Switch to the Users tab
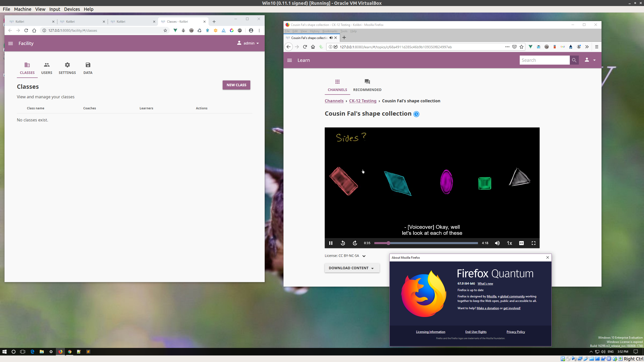This screenshot has height=362, width=644. [x=47, y=68]
